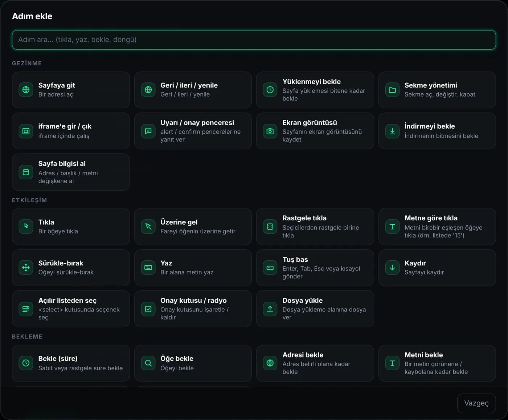Click the keyboard icon on Yaz
Image resolution: width=508 pixels, height=420 pixels.
[148, 268]
